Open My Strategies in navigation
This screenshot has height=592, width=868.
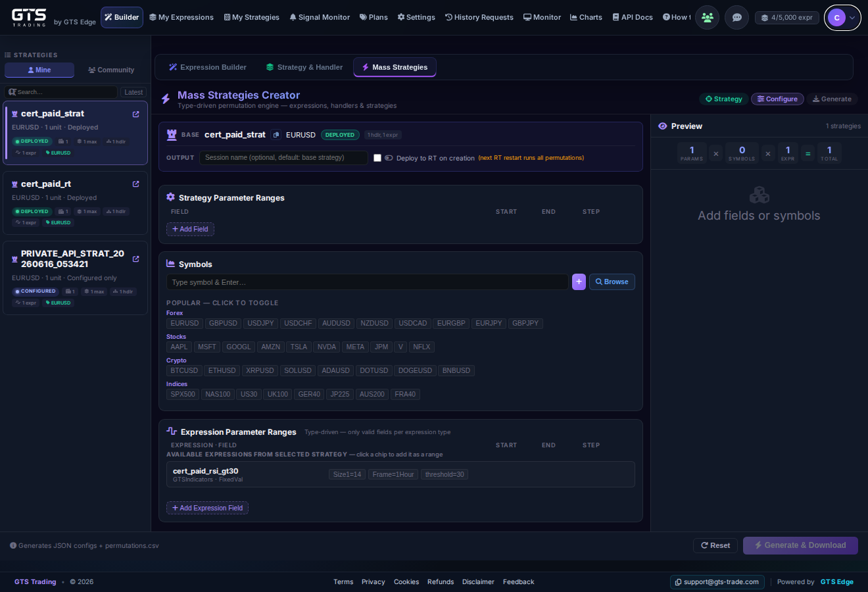pos(252,17)
